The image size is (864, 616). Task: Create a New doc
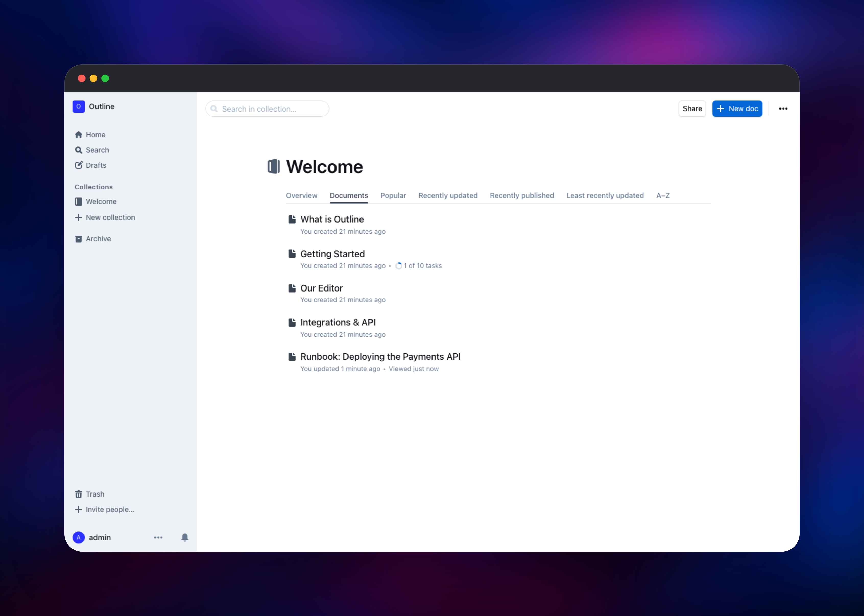point(737,108)
